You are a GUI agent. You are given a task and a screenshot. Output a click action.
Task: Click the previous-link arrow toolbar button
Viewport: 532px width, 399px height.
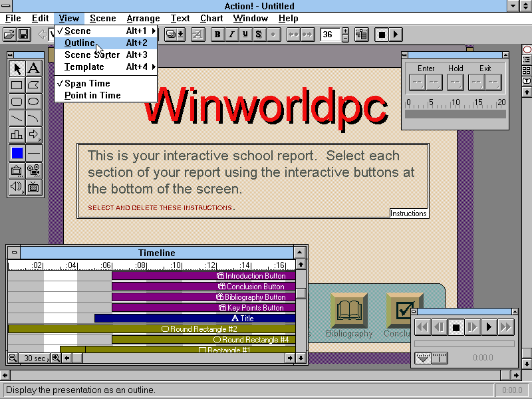pos(293,35)
